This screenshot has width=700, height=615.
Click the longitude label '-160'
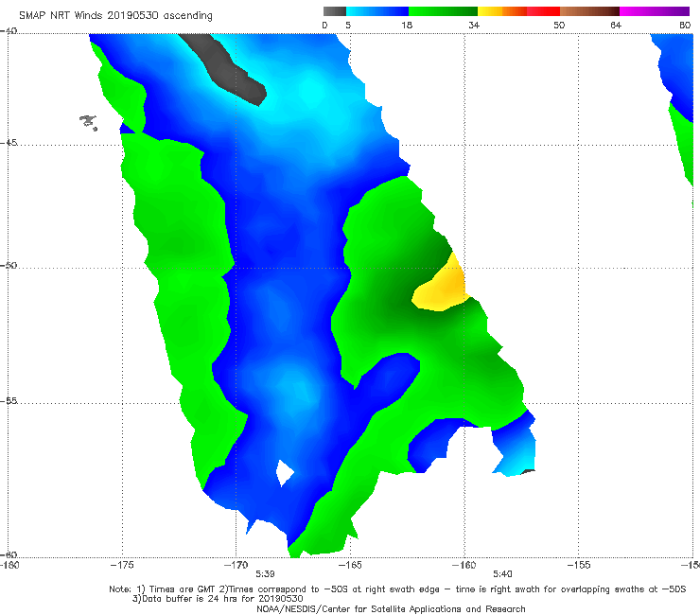tap(464, 565)
